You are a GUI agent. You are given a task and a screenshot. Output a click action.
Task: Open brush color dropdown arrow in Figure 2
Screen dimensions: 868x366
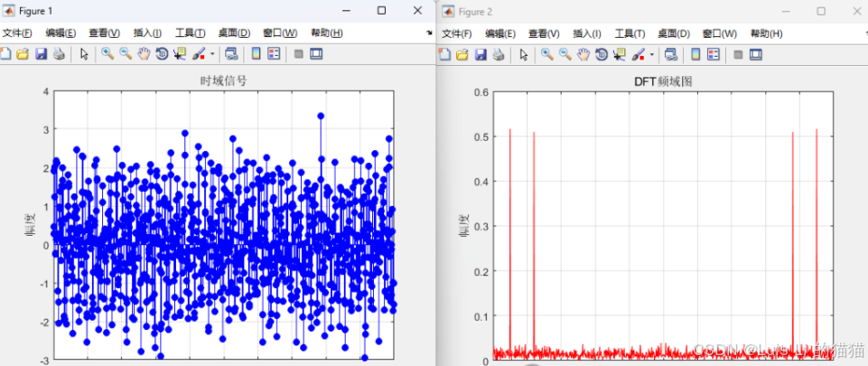coord(651,55)
